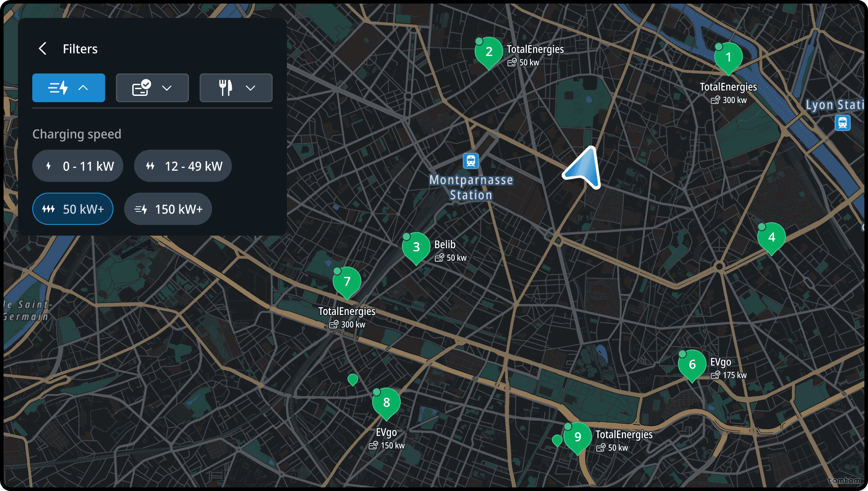868x491 pixels.
Task: Expand the restaurant amenities filter dropdown
Action: pos(236,88)
